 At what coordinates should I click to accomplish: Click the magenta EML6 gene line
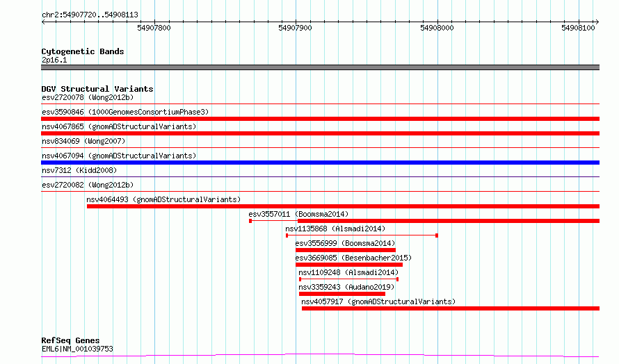click(320, 356)
